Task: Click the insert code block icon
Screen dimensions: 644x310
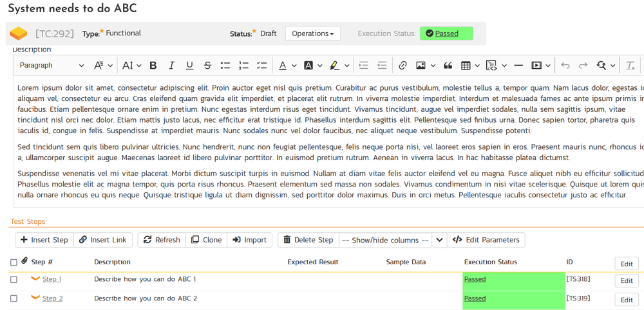Action: tap(491, 65)
